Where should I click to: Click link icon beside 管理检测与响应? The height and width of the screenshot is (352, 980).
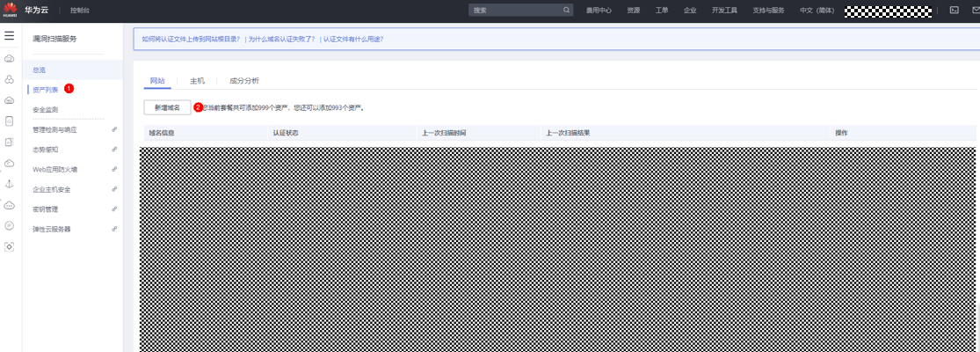[114, 129]
